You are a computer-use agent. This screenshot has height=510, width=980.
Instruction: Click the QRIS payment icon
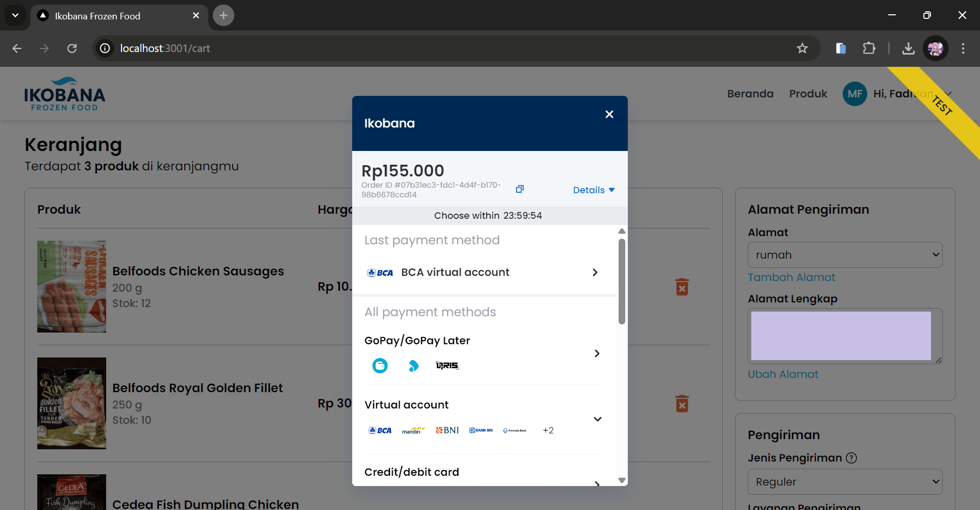[x=447, y=366]
